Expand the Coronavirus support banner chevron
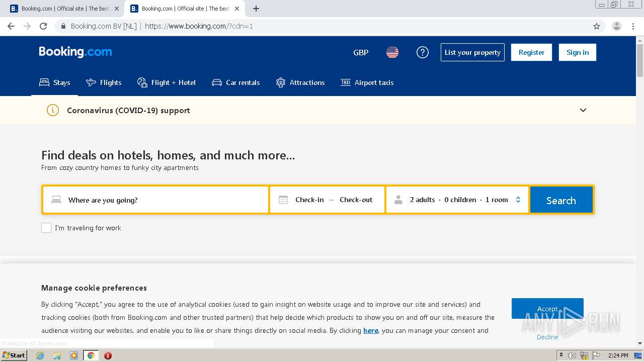The image size is (644, 362). (583, 110)
